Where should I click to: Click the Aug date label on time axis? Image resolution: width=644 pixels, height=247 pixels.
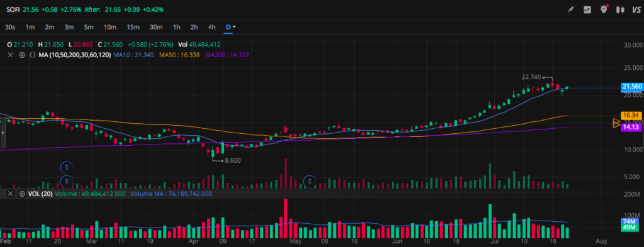(601, 241)
